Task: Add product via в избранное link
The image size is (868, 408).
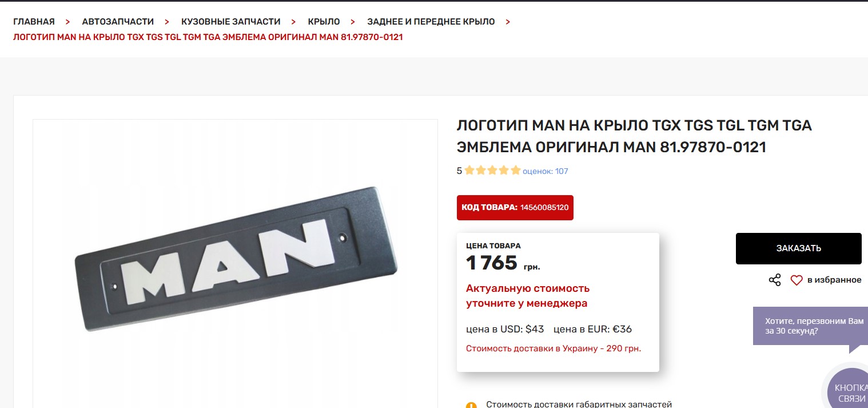Action: tap(834, 280)
